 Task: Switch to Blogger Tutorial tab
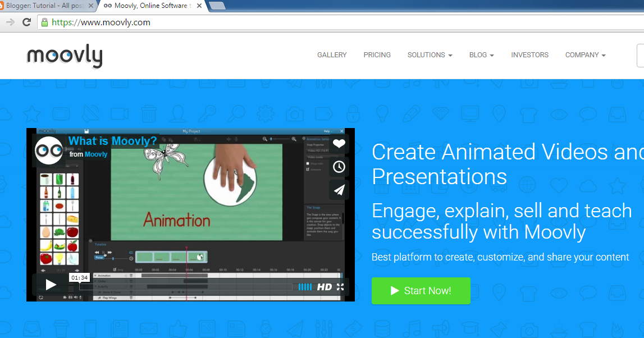click(44, 6)
